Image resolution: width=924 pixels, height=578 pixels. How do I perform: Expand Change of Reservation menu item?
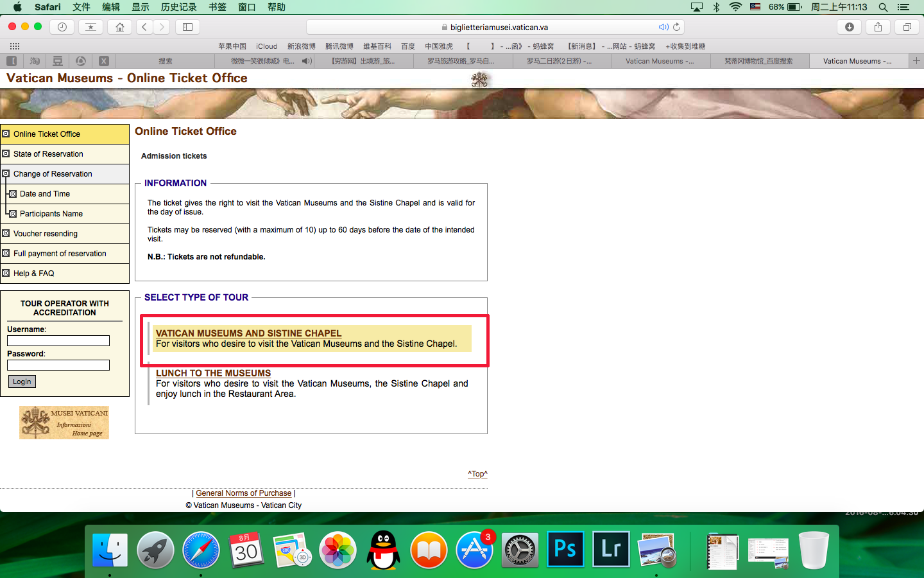tap(53, 174)
